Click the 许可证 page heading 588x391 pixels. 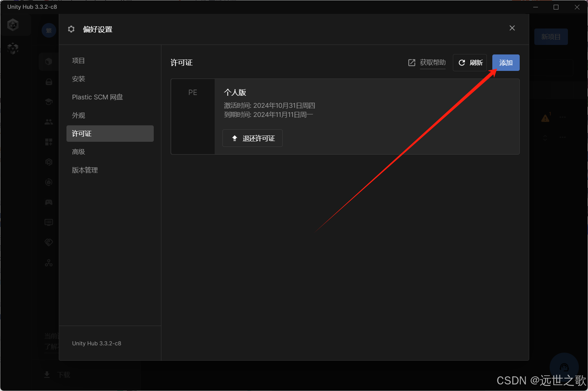182,63
